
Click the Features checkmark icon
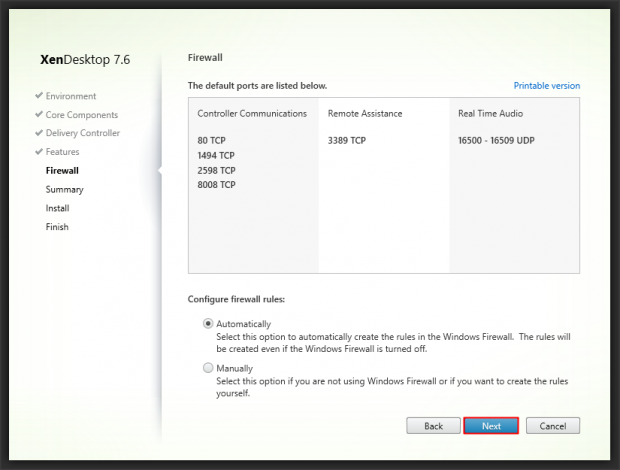click(x=39, y=151)
